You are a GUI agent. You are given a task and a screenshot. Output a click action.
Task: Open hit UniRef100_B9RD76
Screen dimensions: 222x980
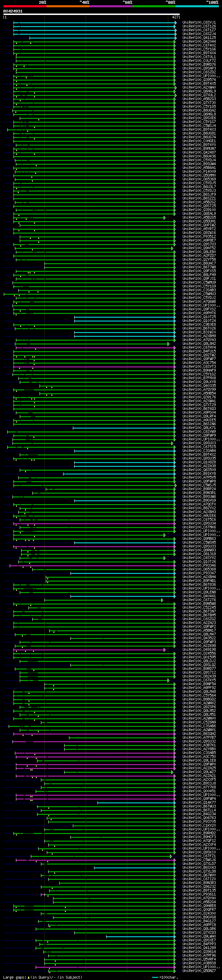click(199, 65)
